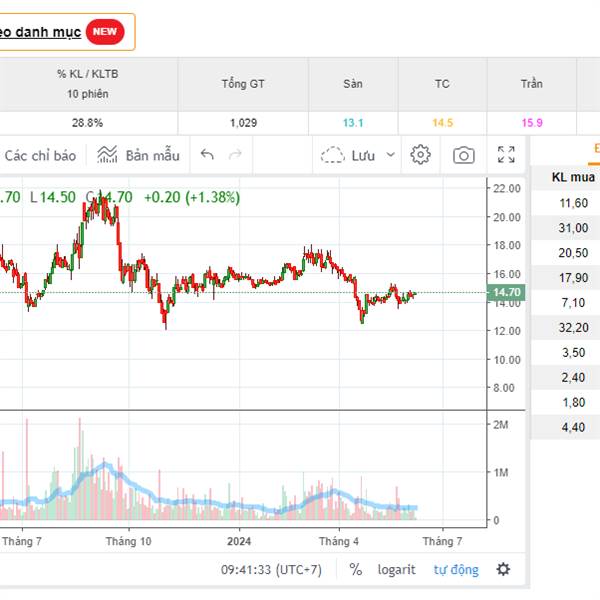Click the Trần ceiling price 15.9
600x600 pixels.
pos(531,123)
